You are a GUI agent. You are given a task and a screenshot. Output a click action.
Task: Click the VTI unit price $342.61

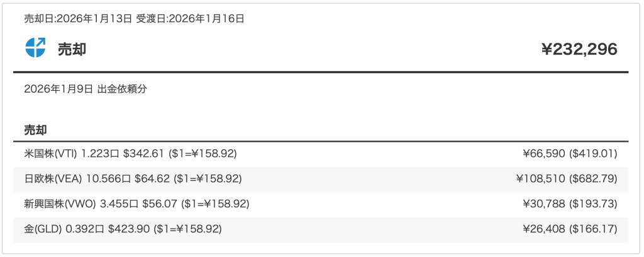[142, 154]
